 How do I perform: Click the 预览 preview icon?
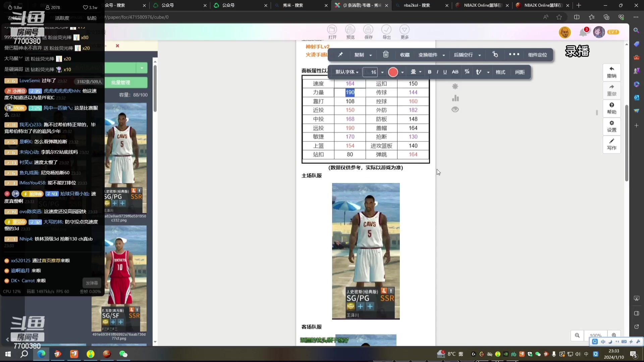pyautogui.click(x=350, y=32)
